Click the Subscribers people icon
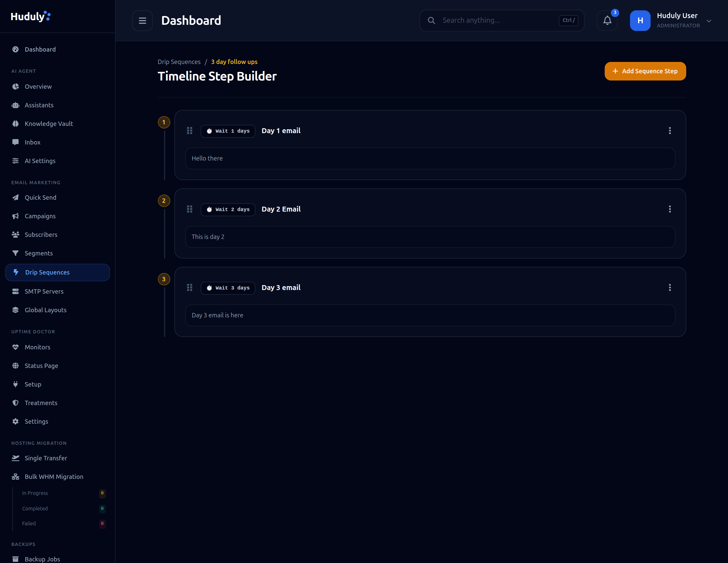The width and height of the screenshot is (728, 563). point(15,235)
